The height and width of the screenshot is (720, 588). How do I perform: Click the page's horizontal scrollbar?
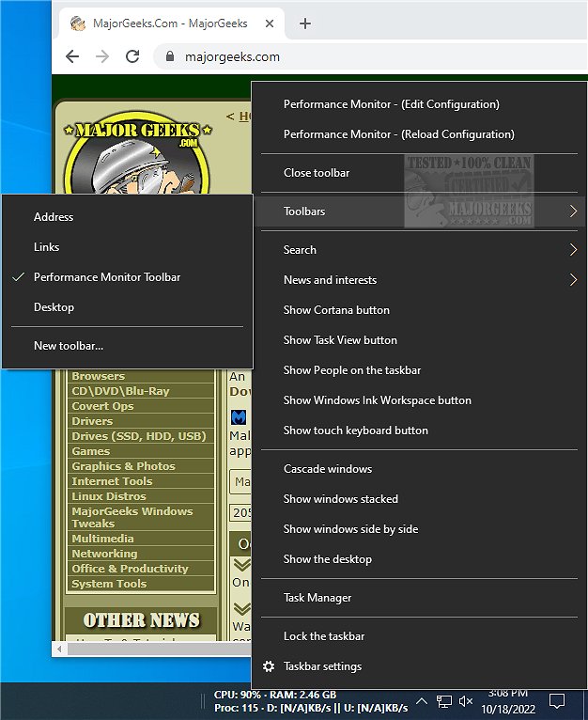click(150, 649)
